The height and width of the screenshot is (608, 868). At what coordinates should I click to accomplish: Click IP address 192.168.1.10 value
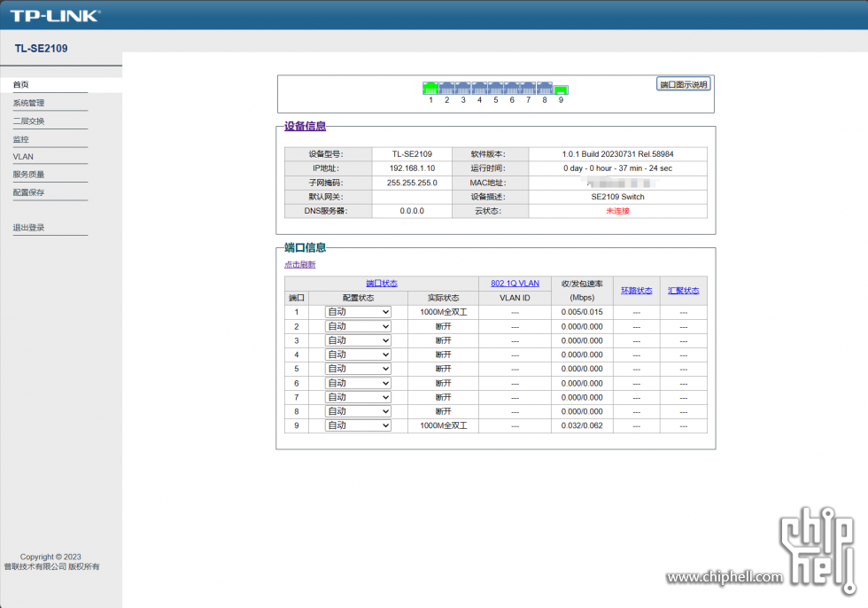point(413,168)
